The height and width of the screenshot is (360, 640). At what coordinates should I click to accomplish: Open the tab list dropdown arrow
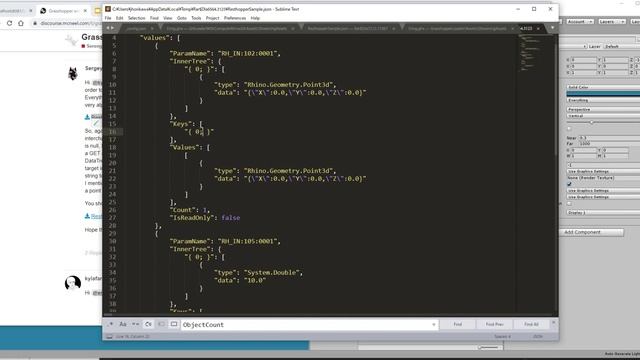(552, 28)
